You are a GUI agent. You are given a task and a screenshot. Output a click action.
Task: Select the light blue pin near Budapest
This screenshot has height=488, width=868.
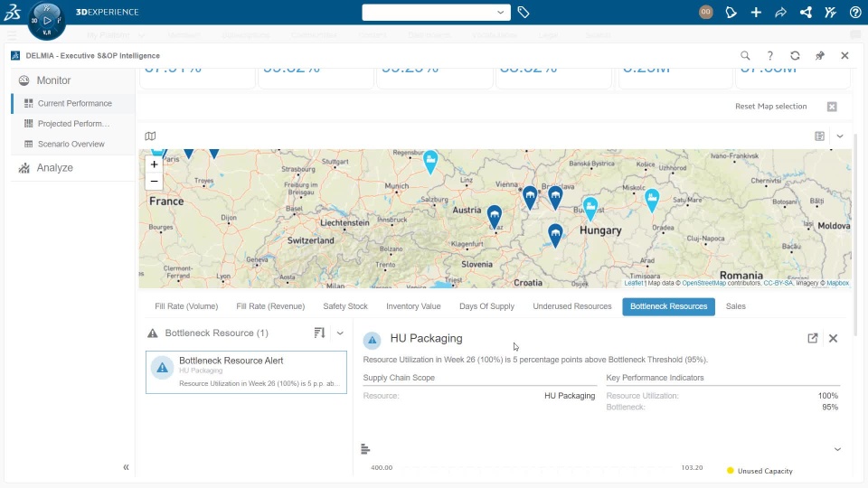point(590,209)
